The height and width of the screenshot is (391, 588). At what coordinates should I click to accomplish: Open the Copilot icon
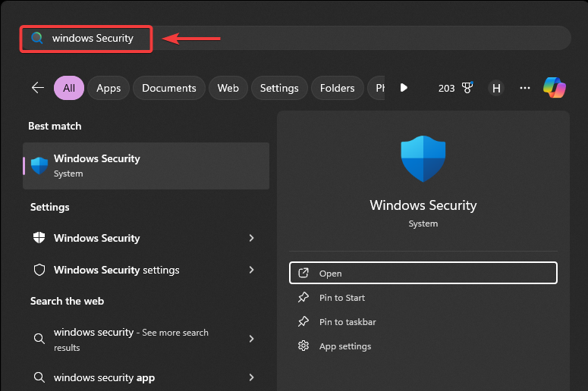pyautogui.click(x=555, y=88)
